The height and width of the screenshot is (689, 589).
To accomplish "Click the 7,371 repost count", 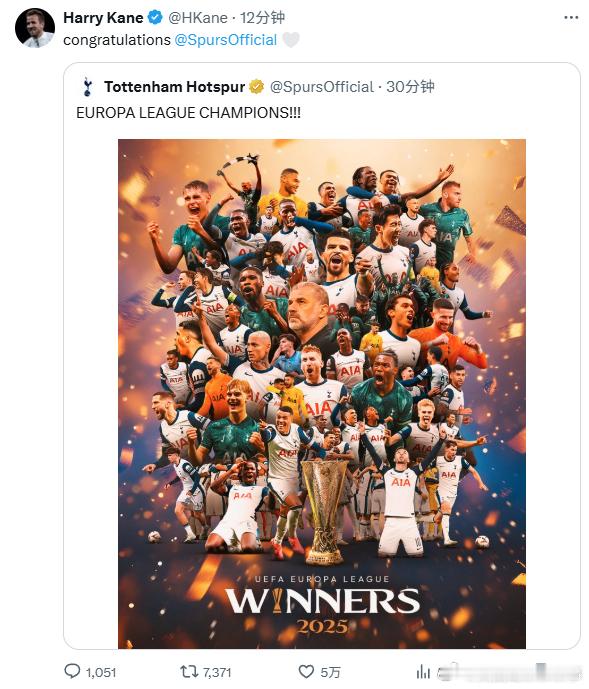I will 217,672.
